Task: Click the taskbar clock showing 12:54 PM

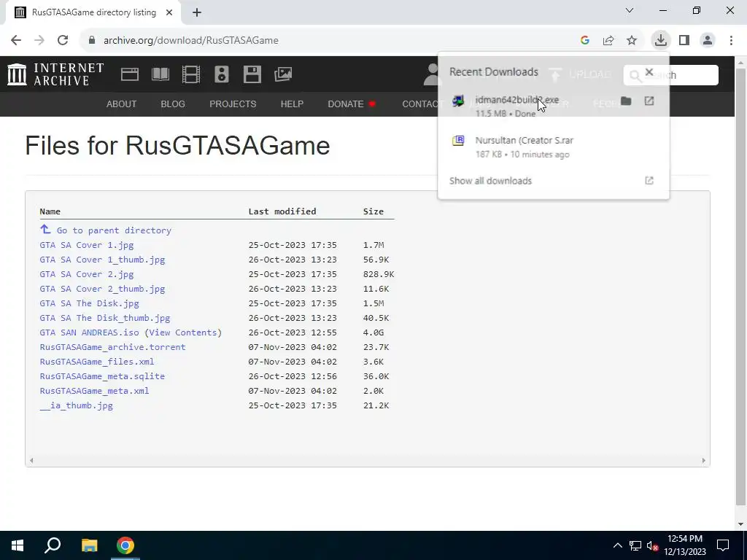Action: click(684, 545)
